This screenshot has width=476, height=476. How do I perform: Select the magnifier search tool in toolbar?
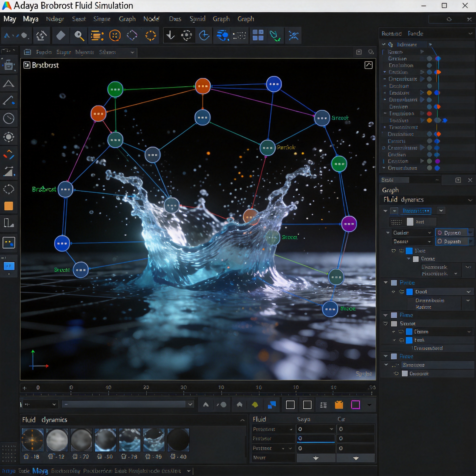(79, 36)
